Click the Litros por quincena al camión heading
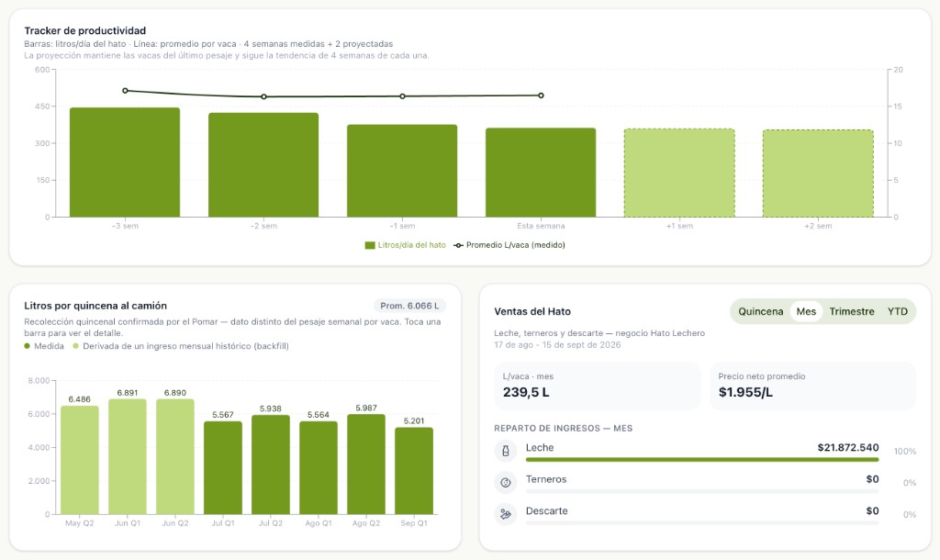This screenshot has width=940, height=560. pos(95,306)
